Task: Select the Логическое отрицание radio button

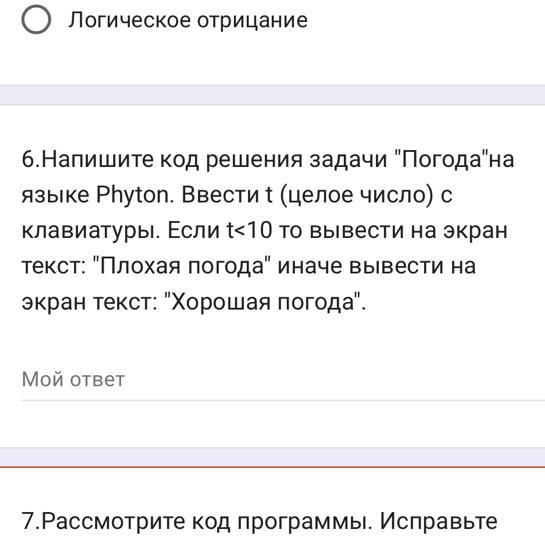Action: [36, 19]
